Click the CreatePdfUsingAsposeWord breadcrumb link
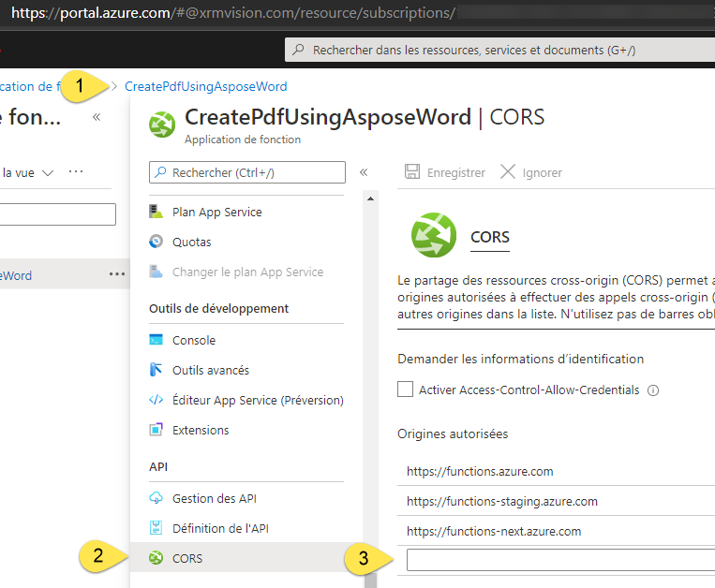This screenshot has height=588, width=715. 206,86
